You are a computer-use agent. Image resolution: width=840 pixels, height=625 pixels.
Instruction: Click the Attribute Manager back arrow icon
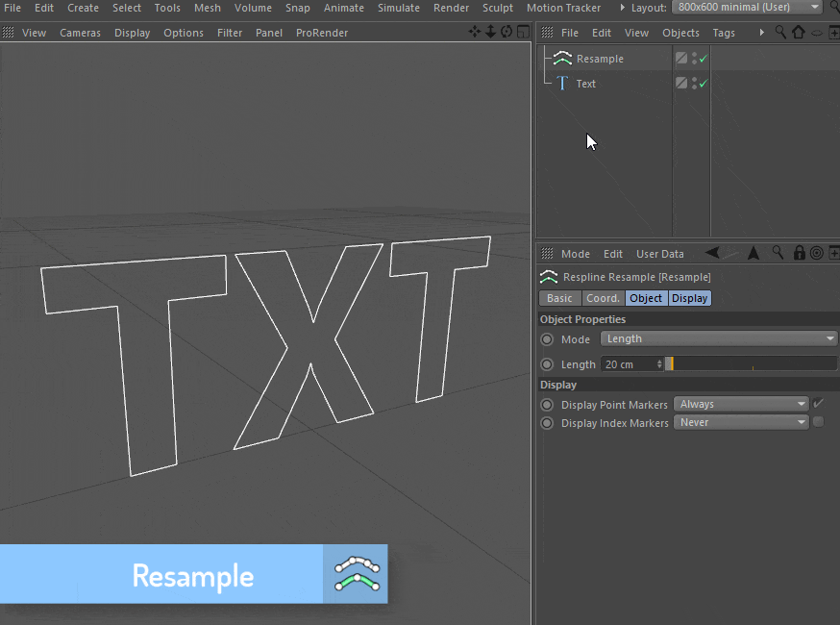(714, 253)
